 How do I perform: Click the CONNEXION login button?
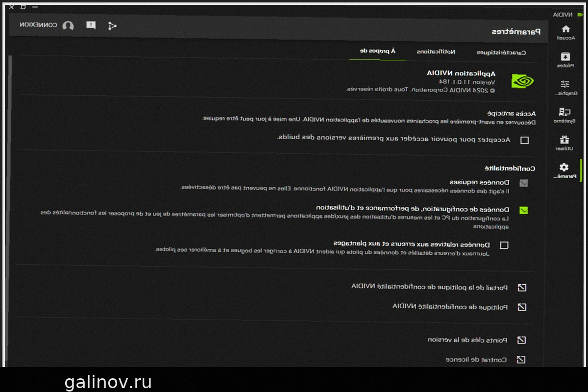pyautogui.click(x=38, y=25)
